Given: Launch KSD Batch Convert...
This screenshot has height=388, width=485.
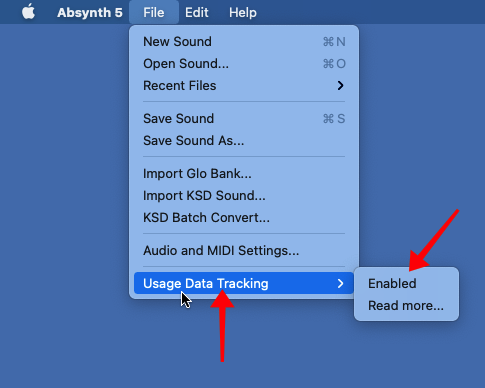Looking at the screenshot, I should point(244,218).
